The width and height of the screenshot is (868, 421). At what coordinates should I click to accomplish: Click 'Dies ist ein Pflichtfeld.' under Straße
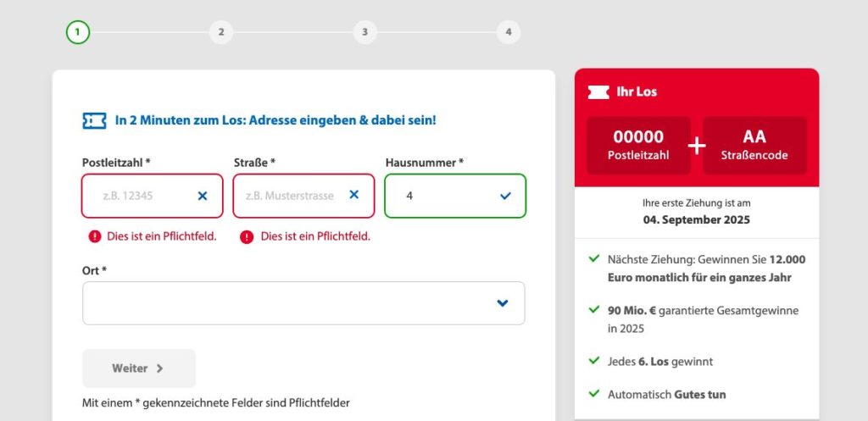[315, 237]
